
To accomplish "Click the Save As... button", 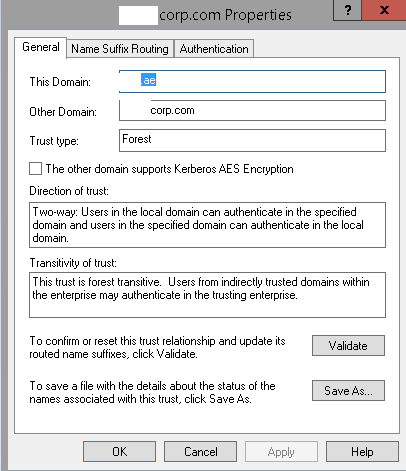I will (x=348, y=390).
